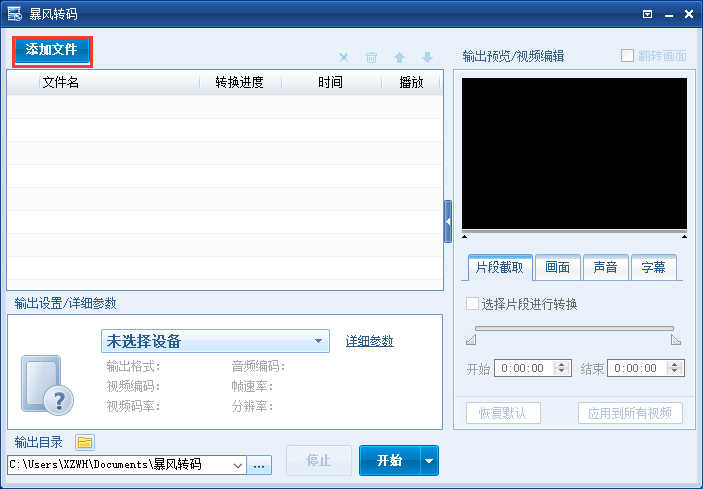Click the 开始 time input field
This screenshot has width=703, height=489.
[x=524, y=368]
